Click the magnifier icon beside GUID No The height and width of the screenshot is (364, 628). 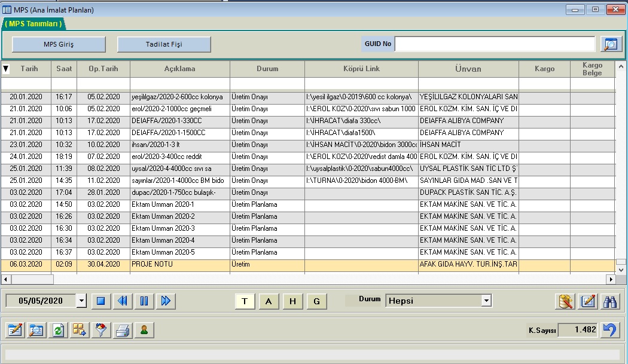(610, 44)
